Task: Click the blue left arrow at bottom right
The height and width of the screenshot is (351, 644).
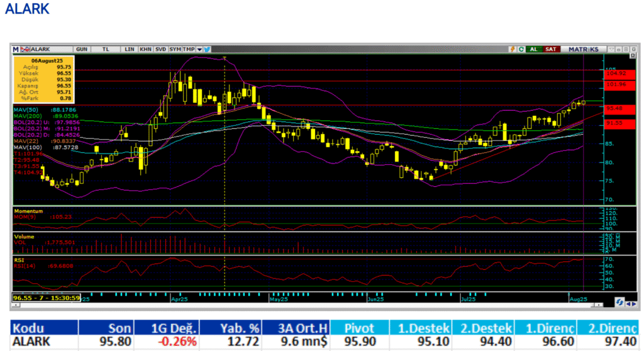Action: pyautogui.click(x=628, y=304)
